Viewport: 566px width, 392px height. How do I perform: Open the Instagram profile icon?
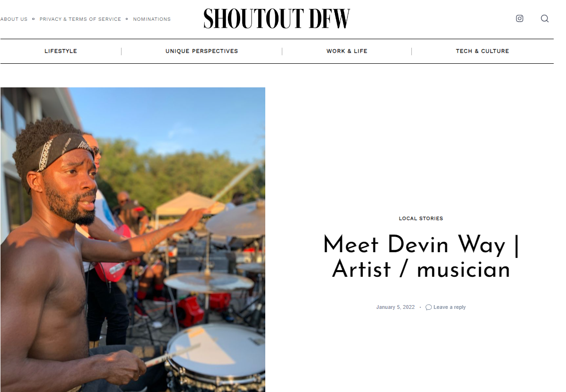pos(520,18)
